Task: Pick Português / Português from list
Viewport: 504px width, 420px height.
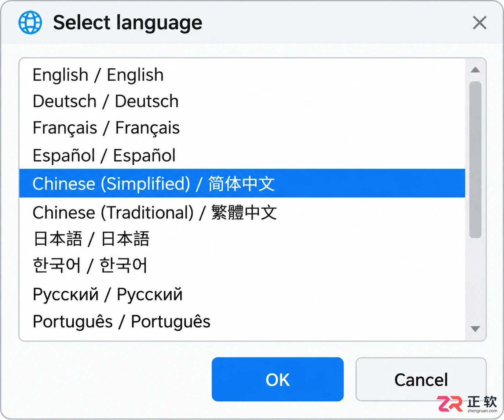Action: pos(242,321)
